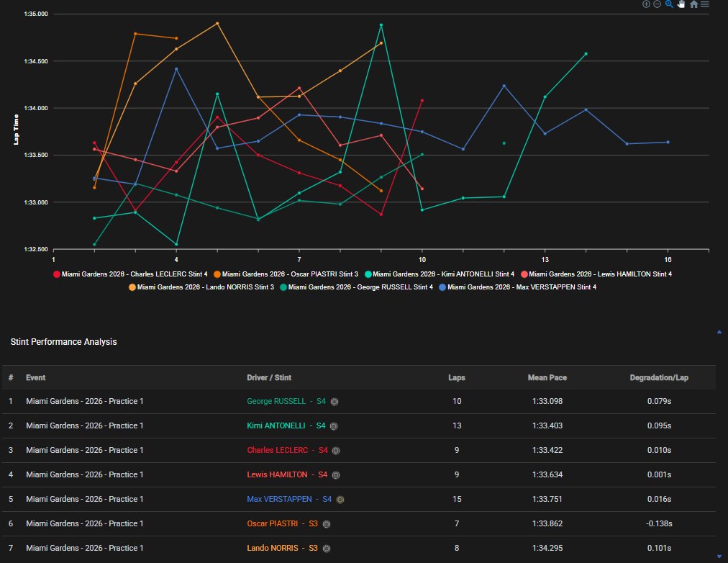Image resolution: width=728 pixels, height=563 pixels.
Task: Click mean pace value 1:33.403
Action: click(547, 425)
